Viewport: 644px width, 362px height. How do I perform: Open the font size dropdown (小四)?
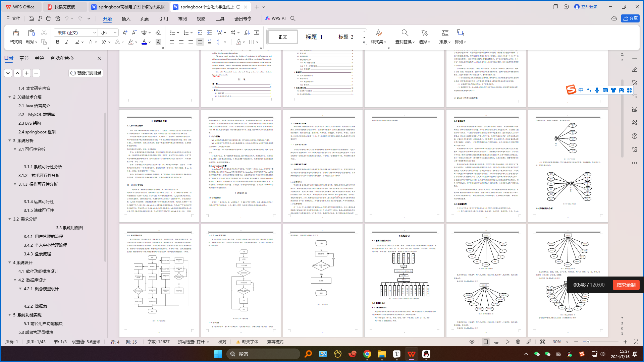click(x=115, y=33)
